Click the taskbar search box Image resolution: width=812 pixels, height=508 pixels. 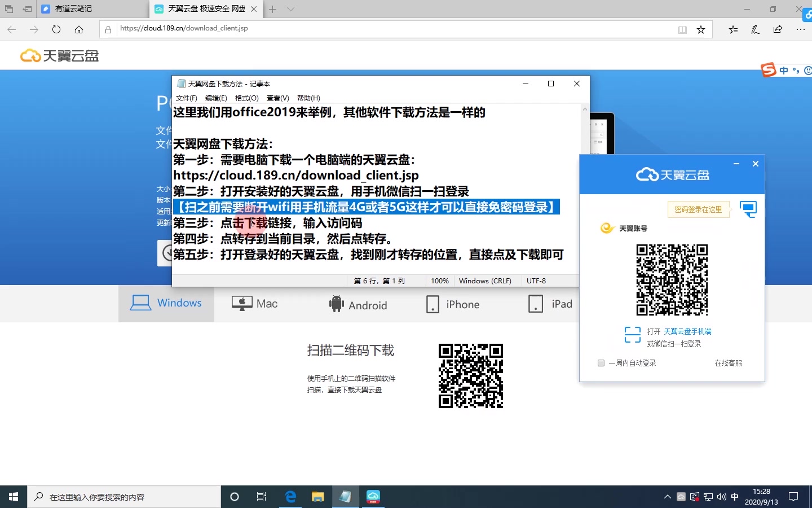(124, 497)
